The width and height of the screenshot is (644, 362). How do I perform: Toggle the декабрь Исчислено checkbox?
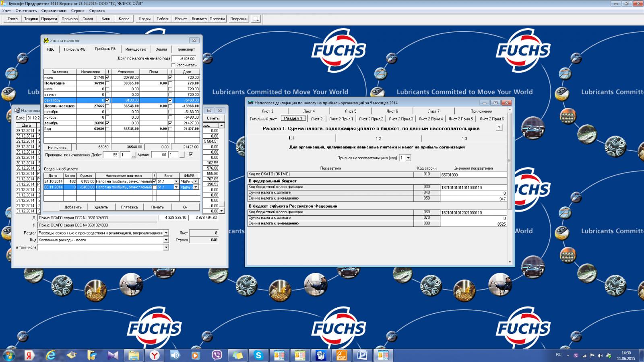(x=107, y=123)
